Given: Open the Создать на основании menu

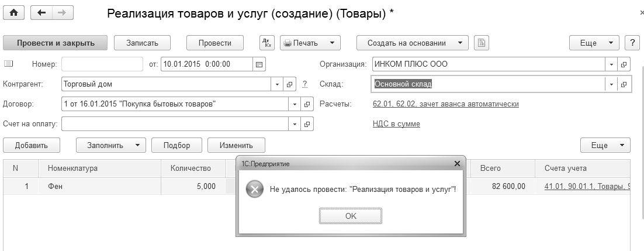Looking at the screenshot, I should tap(413, 43).
